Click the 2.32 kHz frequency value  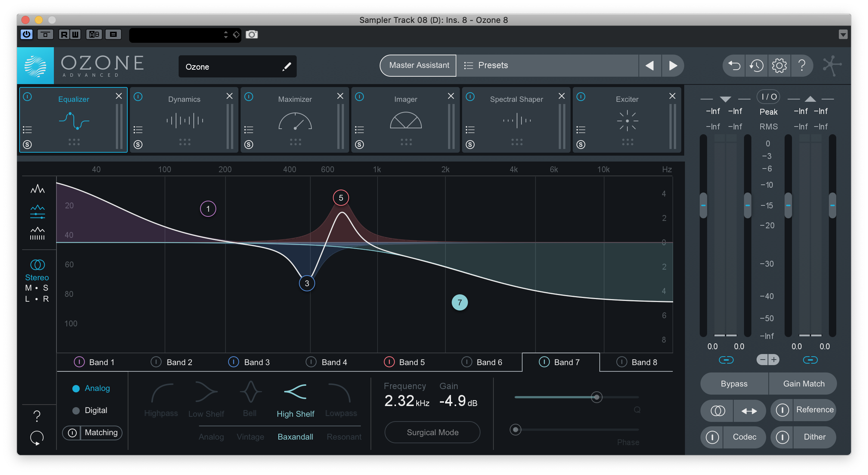pyautogui.click(x=407, y=401)
